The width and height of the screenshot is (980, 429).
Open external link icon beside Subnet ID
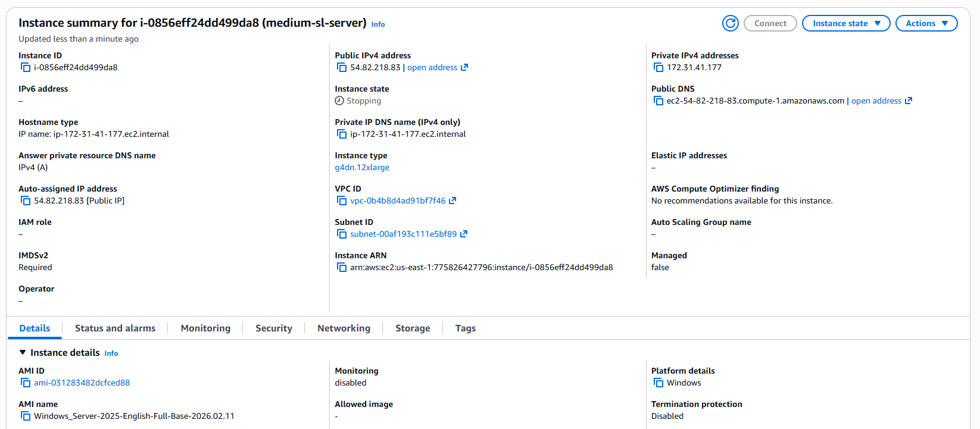coord(464,234)
